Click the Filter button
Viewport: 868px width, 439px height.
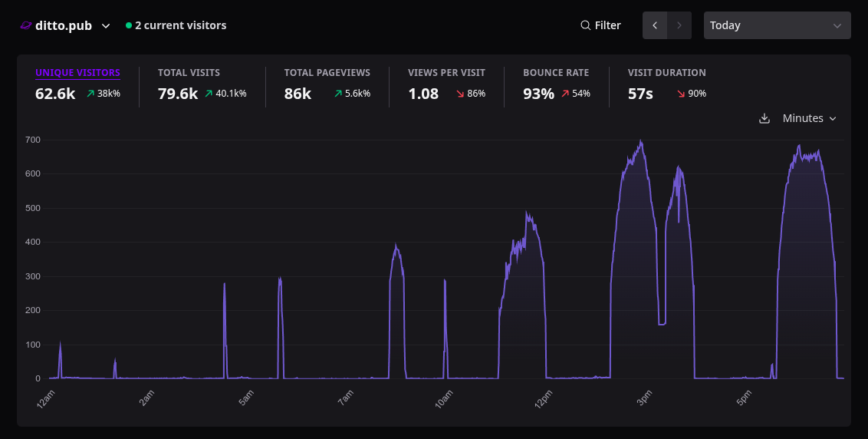pyautogui.click(x=600, y=25)
